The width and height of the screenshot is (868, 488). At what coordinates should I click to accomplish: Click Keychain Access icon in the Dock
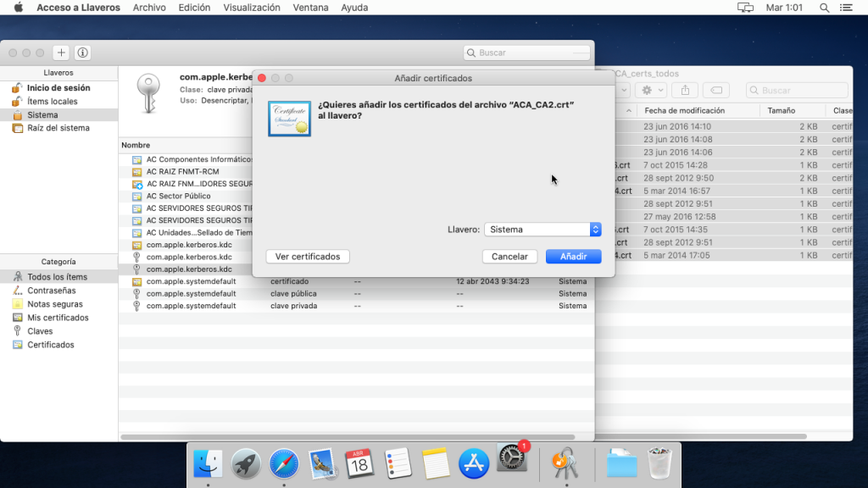coord(565,463)
